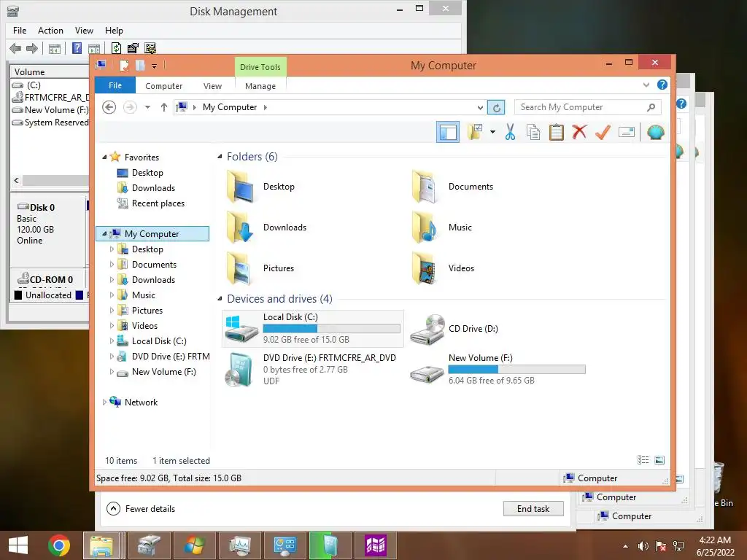
Task: Click the red X Delete icon
Action: (579, 132)
